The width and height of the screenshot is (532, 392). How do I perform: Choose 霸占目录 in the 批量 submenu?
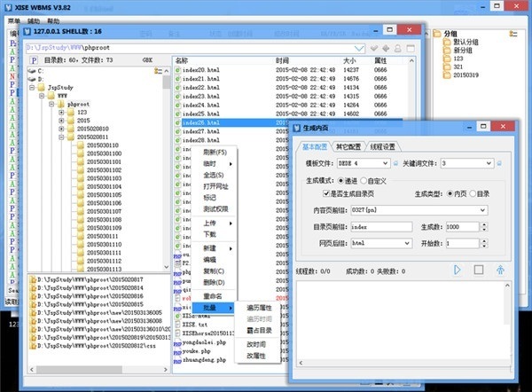coord(259,330)
